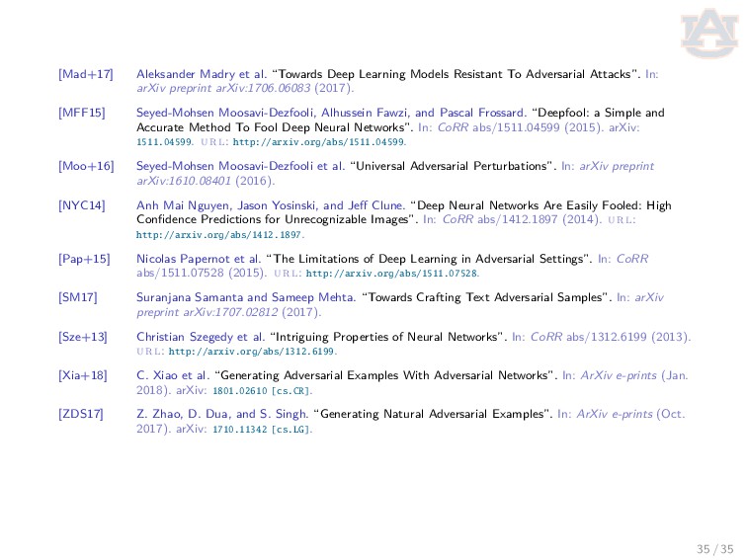Click the [NYC14] reference key
The image size is (747, 560).
pyautogui.click(x=81, y=205)
